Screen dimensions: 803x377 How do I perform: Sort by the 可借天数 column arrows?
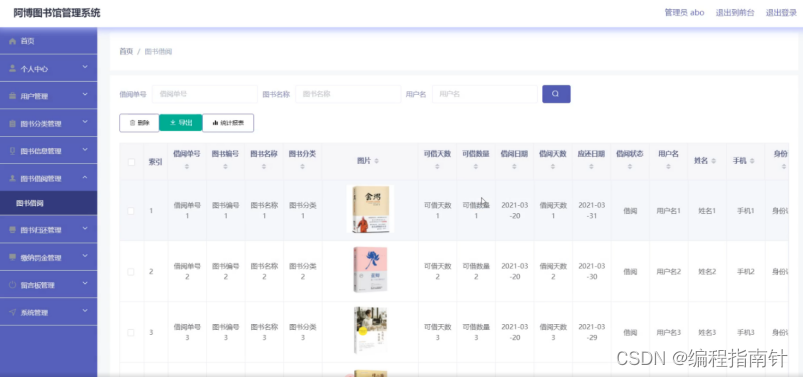[437, 166]
